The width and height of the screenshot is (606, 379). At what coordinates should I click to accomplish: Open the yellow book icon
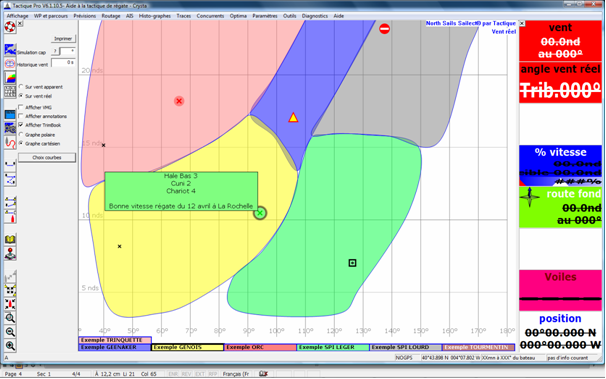pos(10,239)
